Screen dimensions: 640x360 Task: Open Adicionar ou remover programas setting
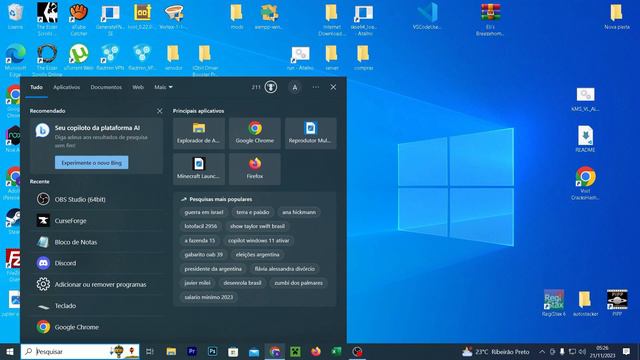(97, 284)
